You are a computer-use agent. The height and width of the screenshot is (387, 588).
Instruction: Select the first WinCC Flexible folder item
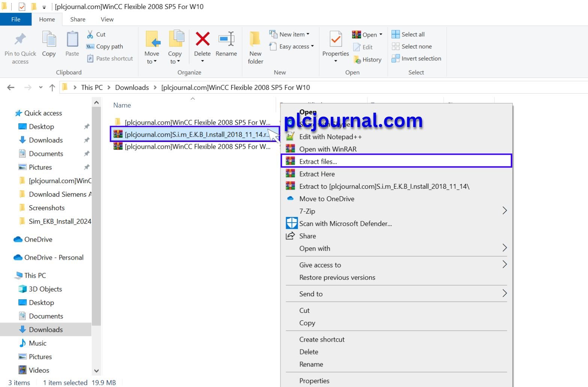(192, 122)
